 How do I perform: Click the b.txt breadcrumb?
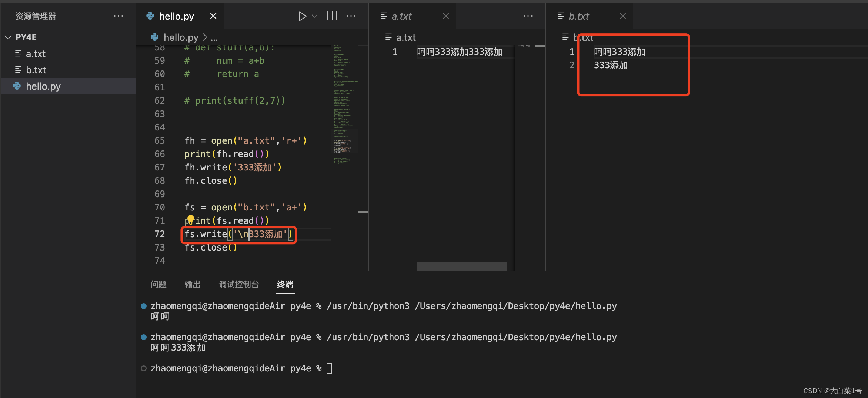pos(583,37)
